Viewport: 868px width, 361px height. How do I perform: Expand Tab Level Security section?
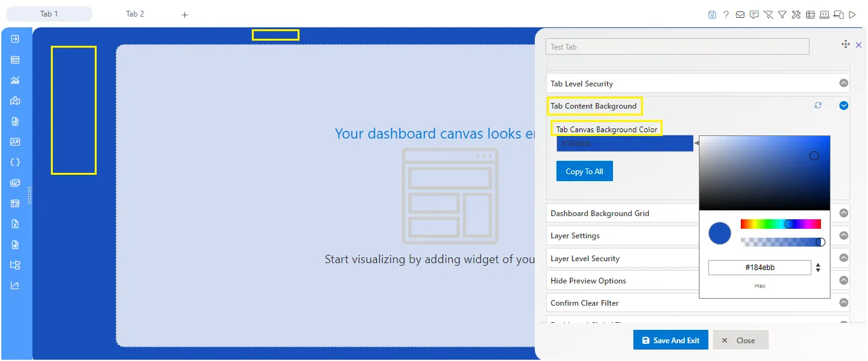tap(844, 83)
